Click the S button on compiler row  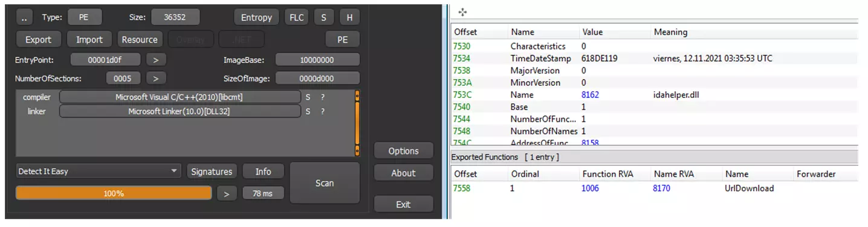308,97
